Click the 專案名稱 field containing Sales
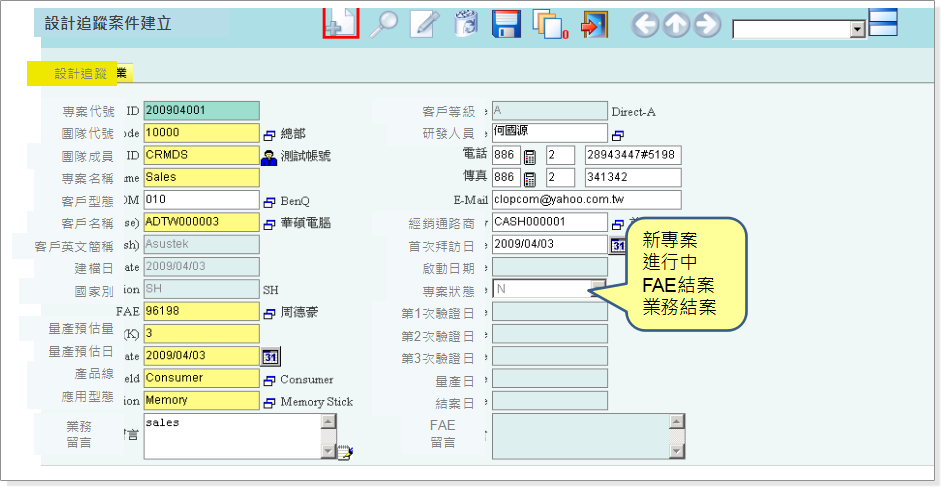 click(x=201, y=178)
